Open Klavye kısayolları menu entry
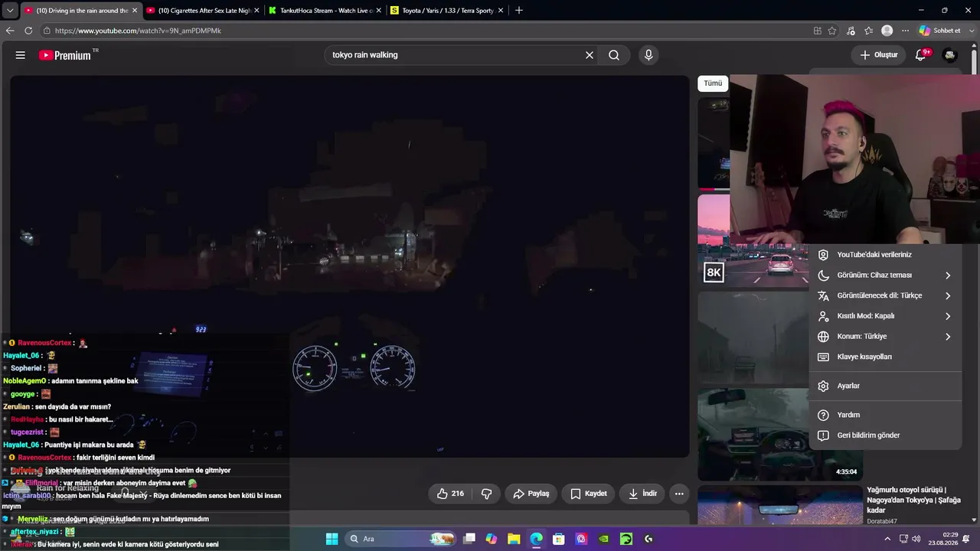The width and height of the screenshot is (980, 551). [885, 357]
